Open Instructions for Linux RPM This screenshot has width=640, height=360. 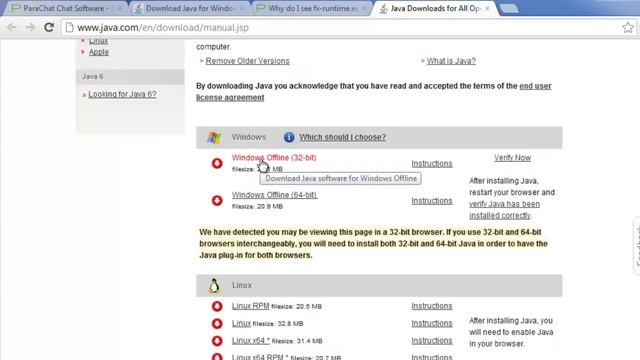[432, 306]
